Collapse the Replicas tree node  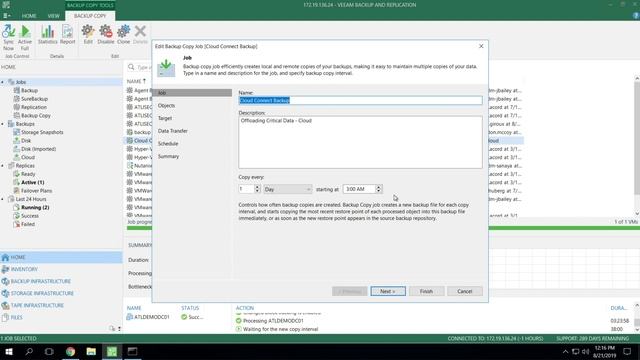3,166
